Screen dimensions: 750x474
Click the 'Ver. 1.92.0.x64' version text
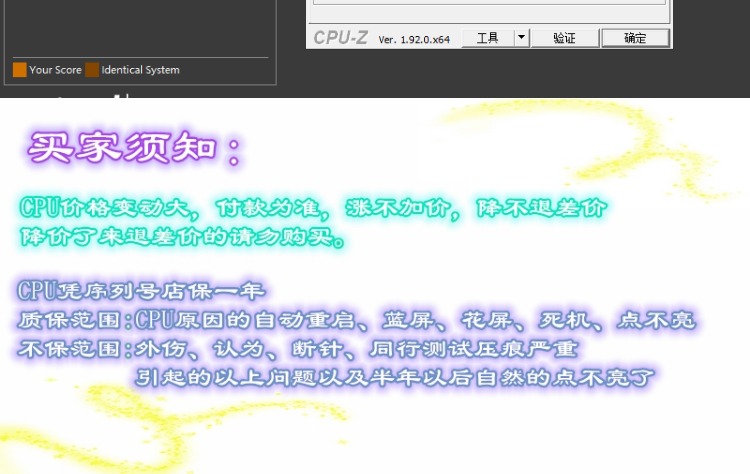click(x=414, y=40)
